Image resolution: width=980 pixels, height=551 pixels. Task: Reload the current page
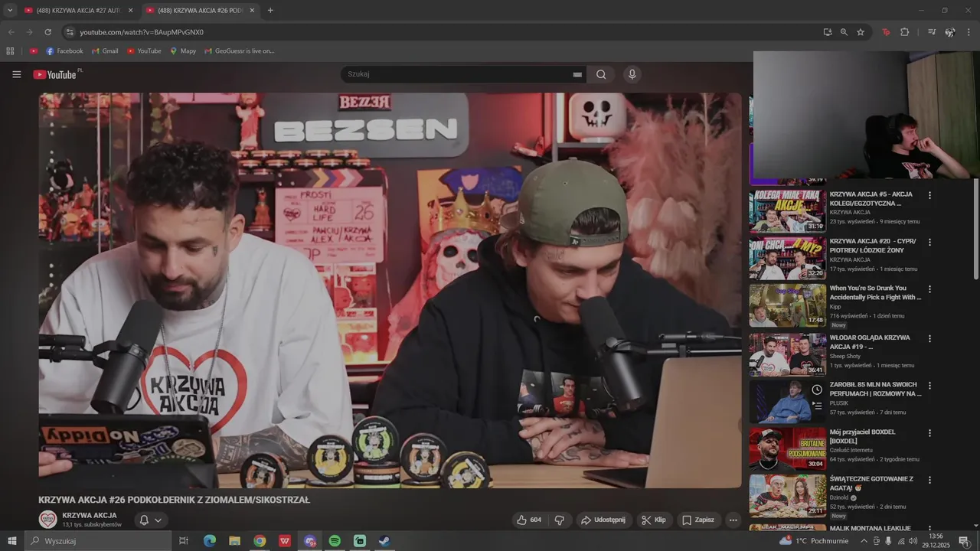(47, 32)
